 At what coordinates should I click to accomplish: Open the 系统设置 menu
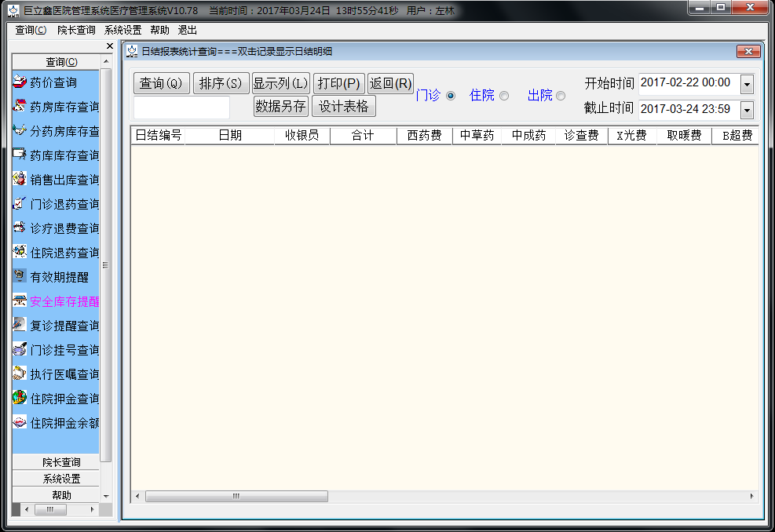point(122,30)
